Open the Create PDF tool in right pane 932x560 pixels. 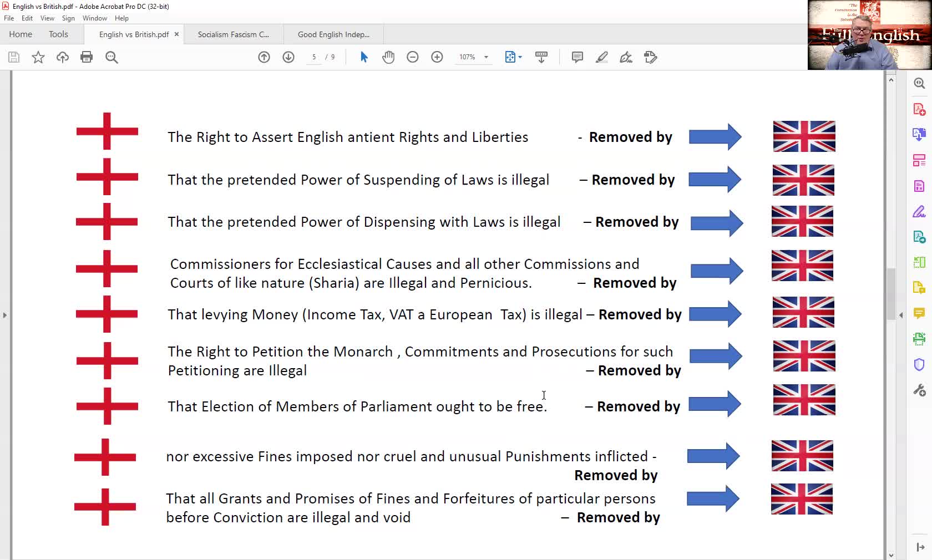[x=919, y=109]
